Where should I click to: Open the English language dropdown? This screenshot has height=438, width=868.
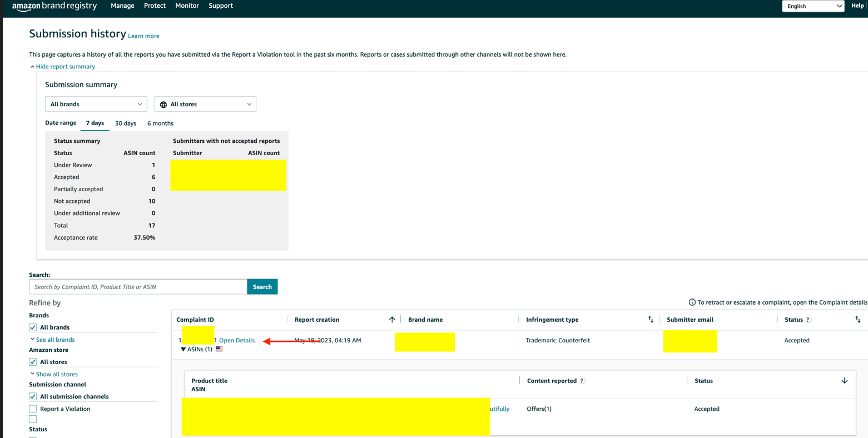[x=813, y=6]
